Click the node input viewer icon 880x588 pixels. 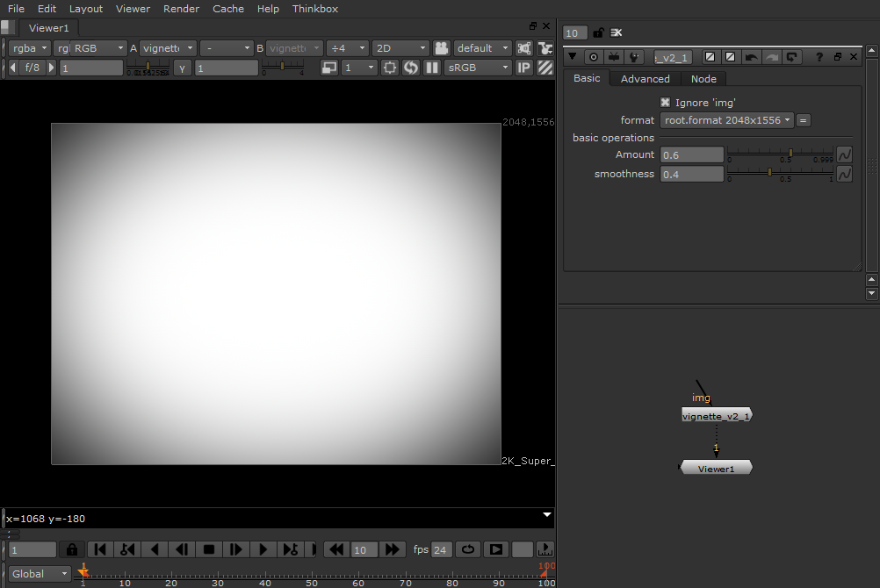(614, 57)
